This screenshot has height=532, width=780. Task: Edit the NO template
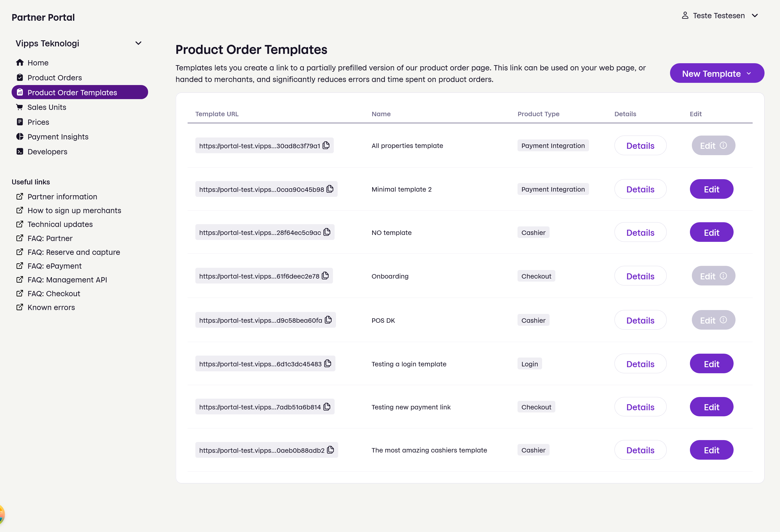[711, 232]
